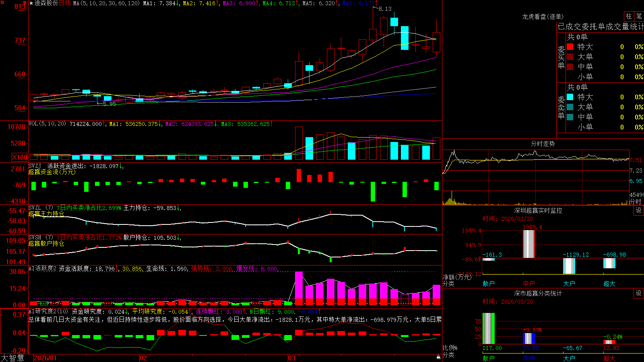Viewport: 644px width, 362px height.
Task: Click the 8.13 high price label
Action: tap(385, 9)
